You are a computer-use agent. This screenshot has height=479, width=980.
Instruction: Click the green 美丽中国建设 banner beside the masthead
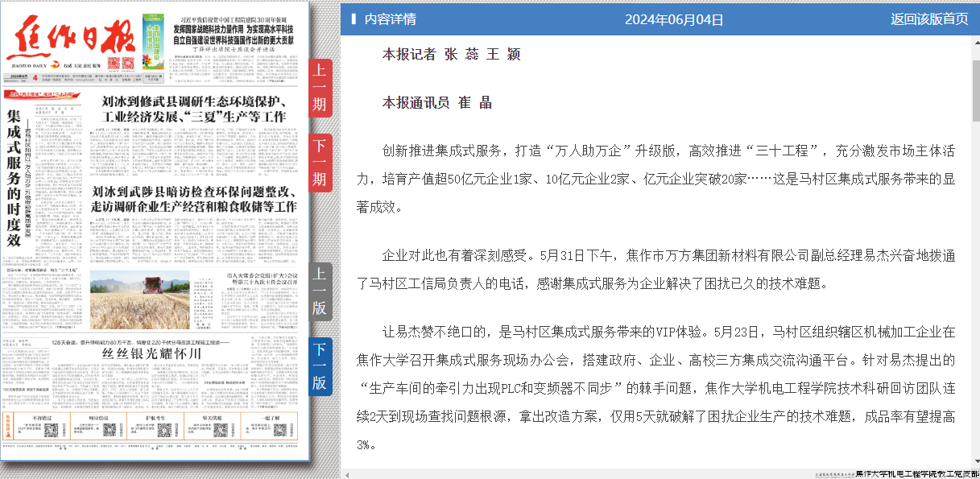pos(153,42)
